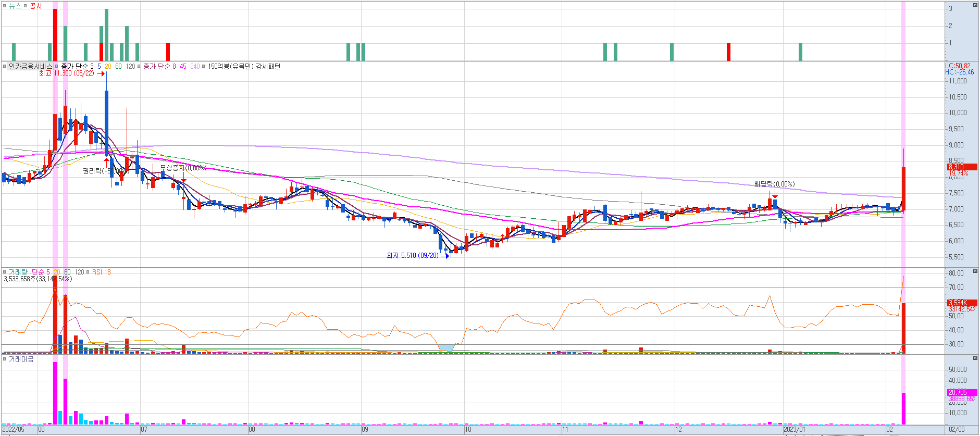
Task: Click the 종가 단순 3 legend label
Action: 77,67
